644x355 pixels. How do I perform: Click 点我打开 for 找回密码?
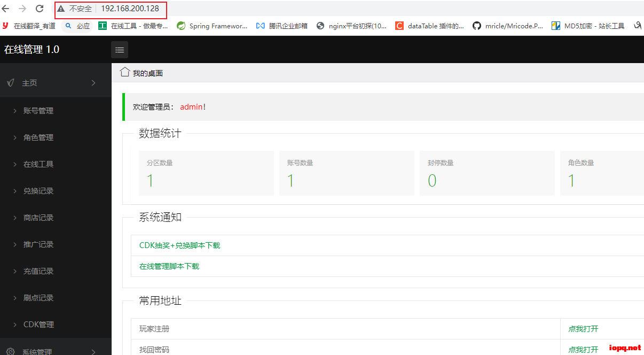(x=583, y=350)
